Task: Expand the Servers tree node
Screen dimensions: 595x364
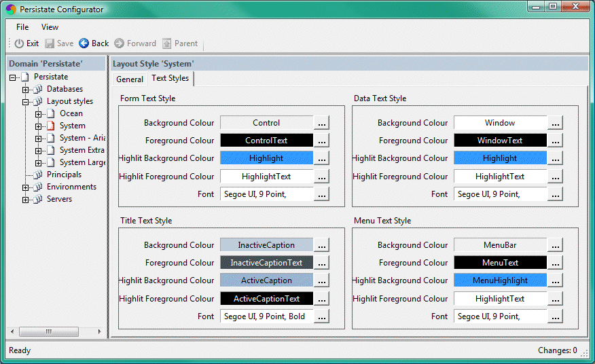Action: click(25, 200)
